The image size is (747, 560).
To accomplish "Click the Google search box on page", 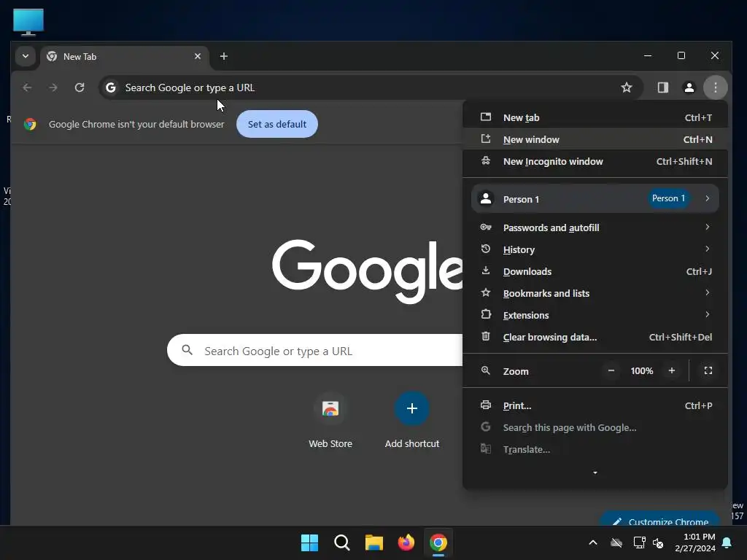I will [x=315, y=351].
